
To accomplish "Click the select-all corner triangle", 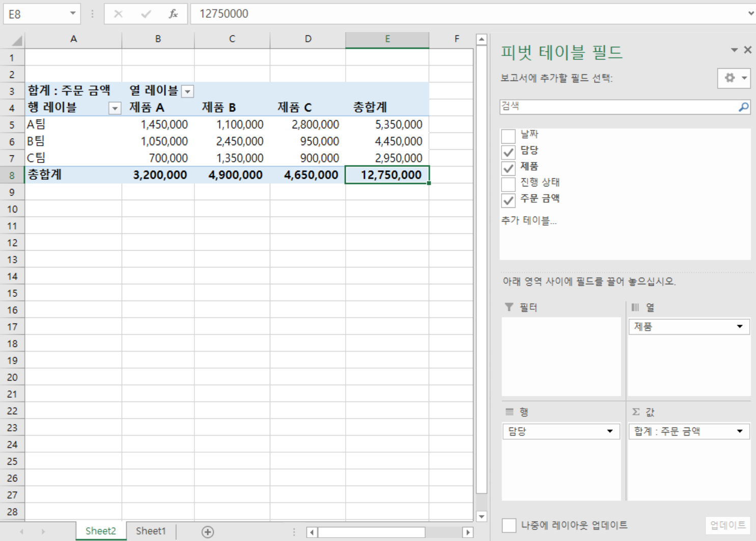I will click(16, 40).
